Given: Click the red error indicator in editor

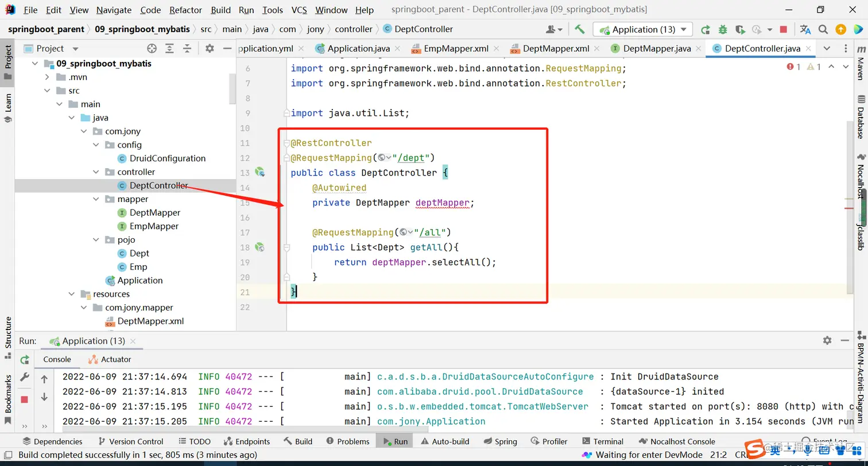Looking at the screenshot, I should click(794, 67).
